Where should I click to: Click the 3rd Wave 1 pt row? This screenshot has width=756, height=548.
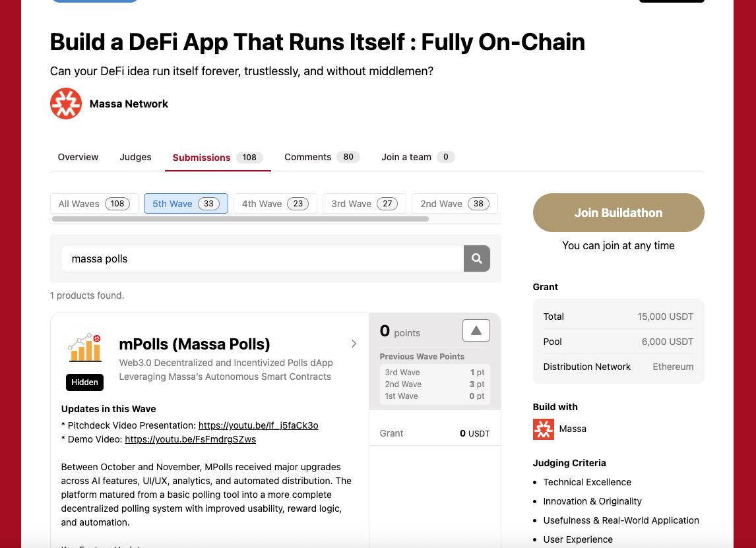click(435, 373)
